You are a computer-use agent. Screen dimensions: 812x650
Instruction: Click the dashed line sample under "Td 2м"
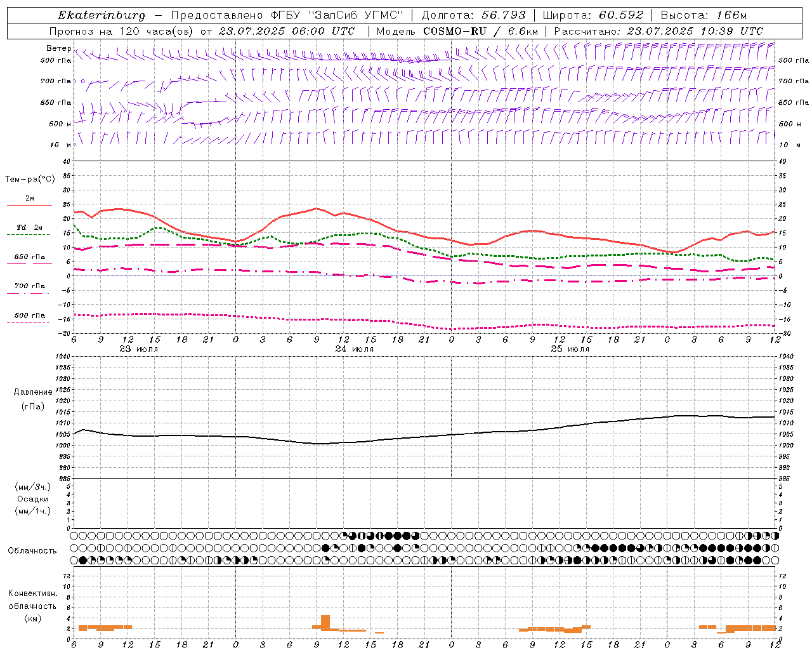click(28, 235)
